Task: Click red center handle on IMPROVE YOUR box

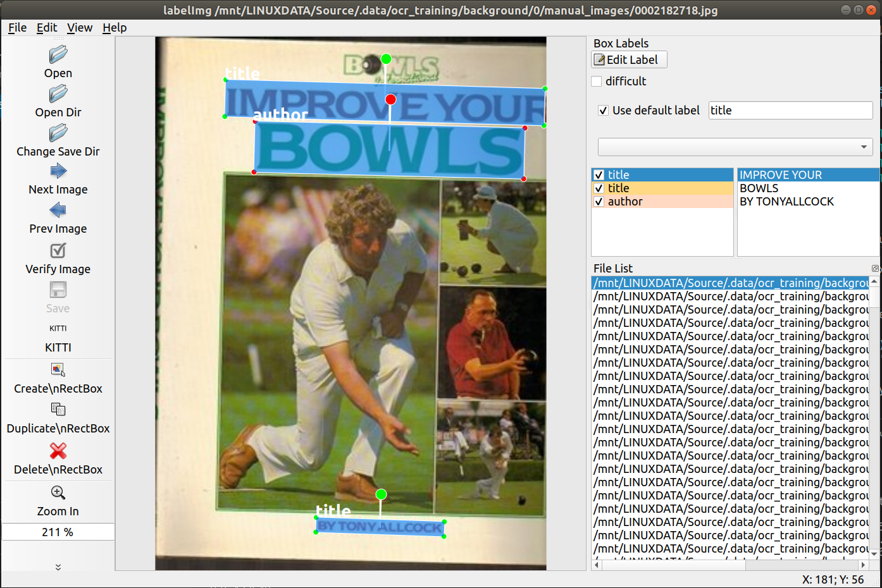Action: [390, 99]
